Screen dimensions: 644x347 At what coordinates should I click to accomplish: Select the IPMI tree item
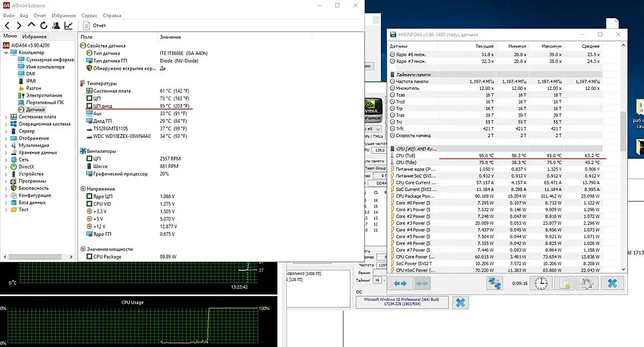[x=27, y=81]
